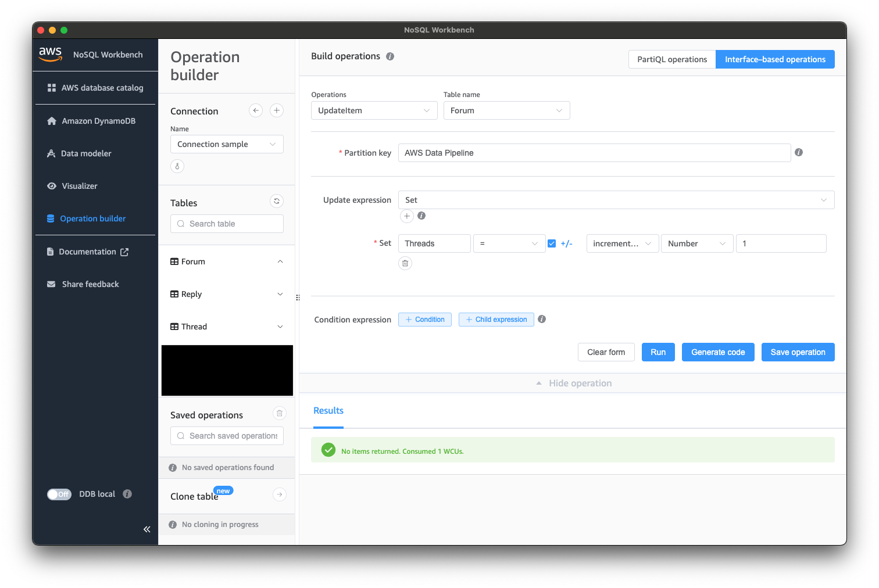The width and height of the screenshot is (879, 588).
Task: Click the Partition key input field
Action: pyautogui.click(x=594, y=153)
